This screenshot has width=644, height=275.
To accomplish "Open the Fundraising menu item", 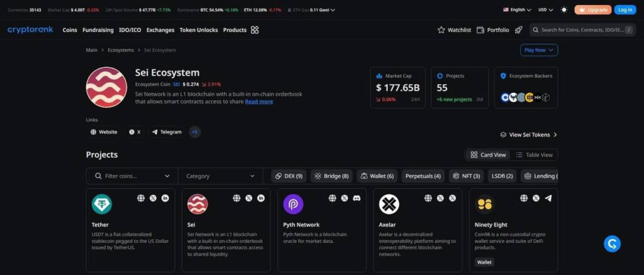I will click(97, 30).
